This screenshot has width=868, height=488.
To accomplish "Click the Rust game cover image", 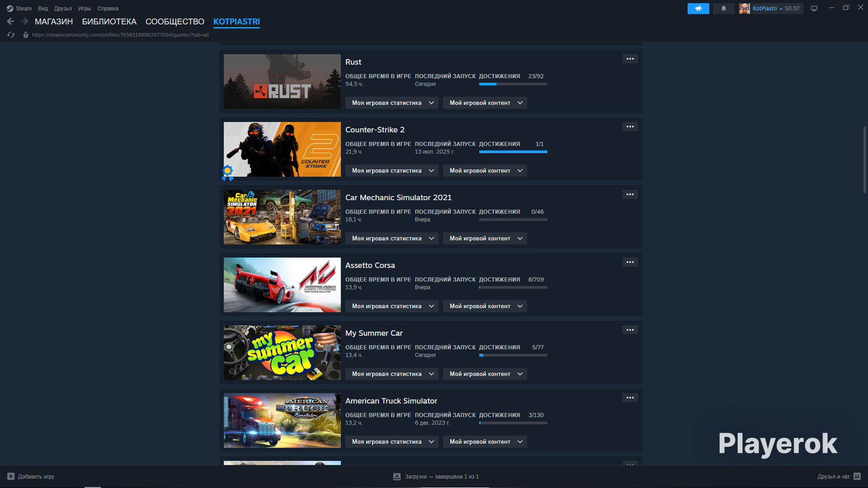I will (282, 81).
